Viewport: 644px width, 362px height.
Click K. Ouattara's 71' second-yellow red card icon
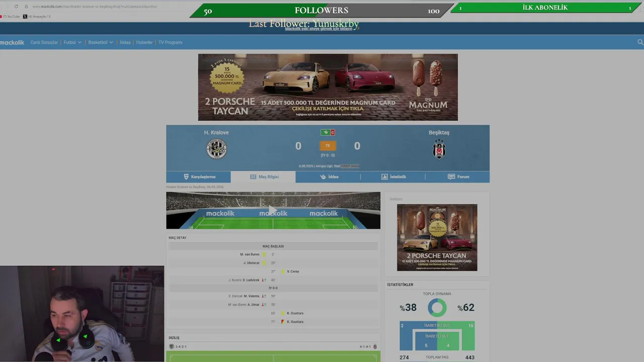[283, 322]
